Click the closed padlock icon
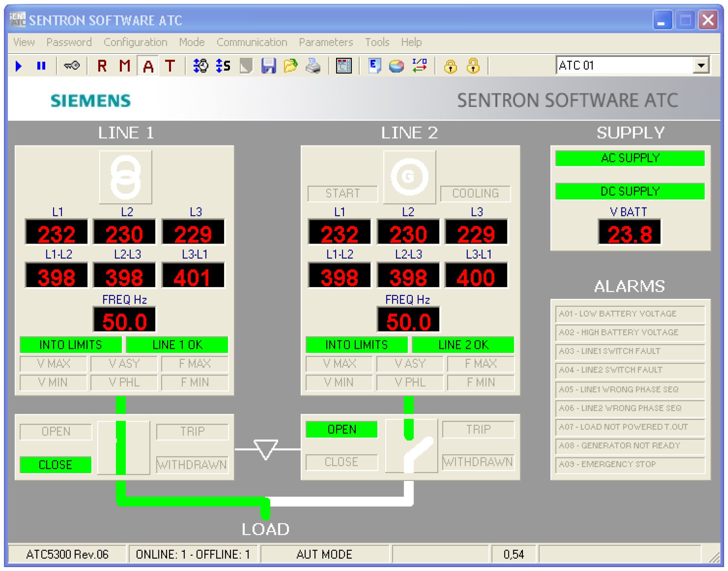The height and width of the screenshot is (571, 728). pos(450,66)
